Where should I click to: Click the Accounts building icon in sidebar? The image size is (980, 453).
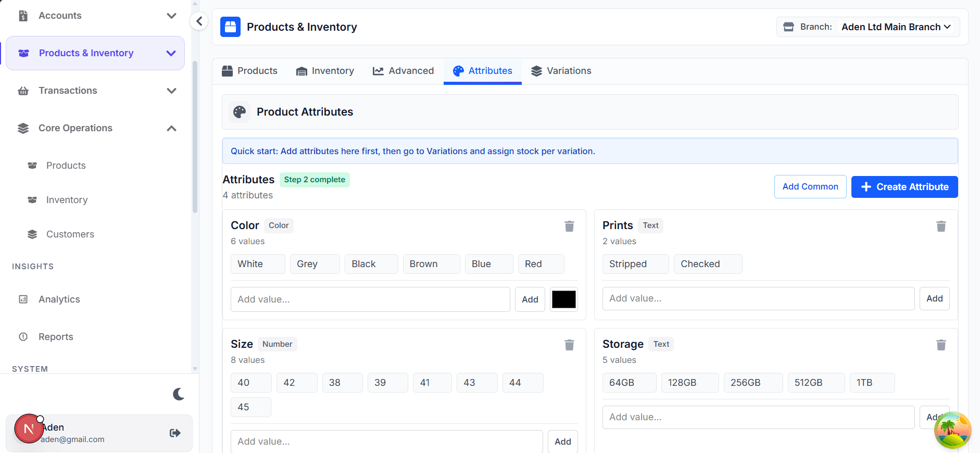coord(23,16)
